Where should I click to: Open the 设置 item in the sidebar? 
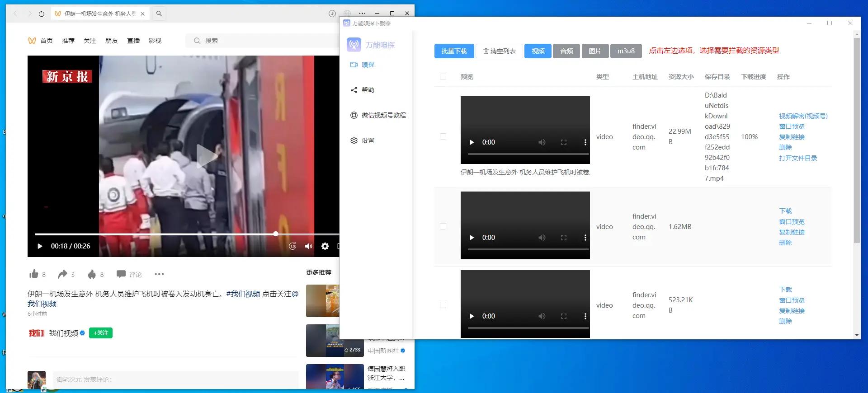click(368, 140)
